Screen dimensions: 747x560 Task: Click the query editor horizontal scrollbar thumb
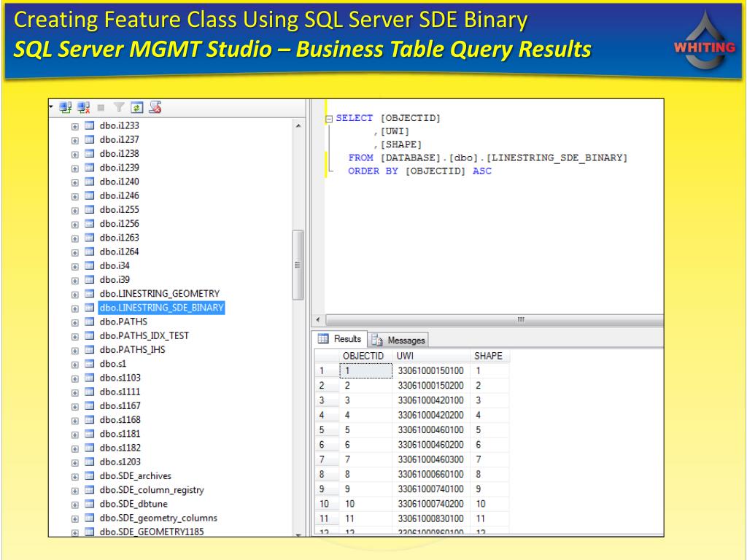pyautogui.click(x=495, y=319)
